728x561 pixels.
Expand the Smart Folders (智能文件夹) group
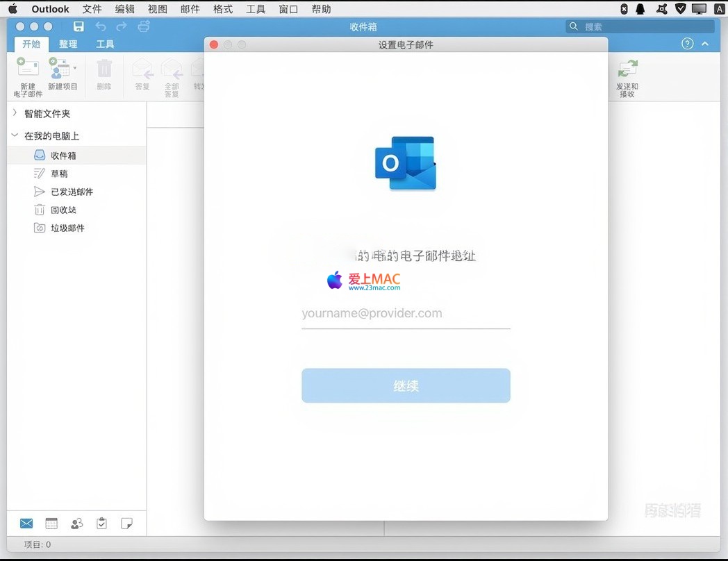click(x=15, y=113)
